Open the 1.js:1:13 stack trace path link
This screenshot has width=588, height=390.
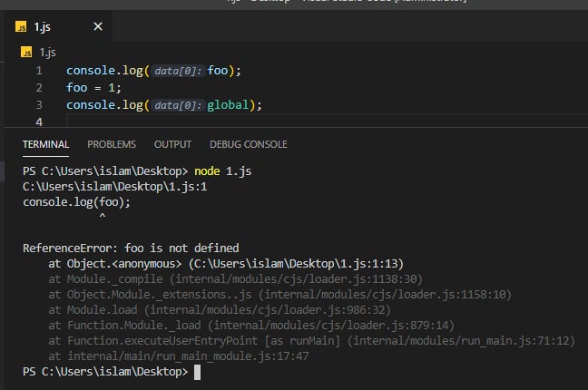point(296,264)
